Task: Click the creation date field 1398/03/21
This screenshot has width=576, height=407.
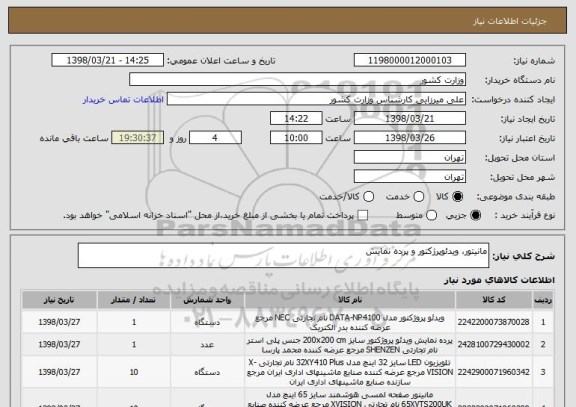Action: click(410, 119)
